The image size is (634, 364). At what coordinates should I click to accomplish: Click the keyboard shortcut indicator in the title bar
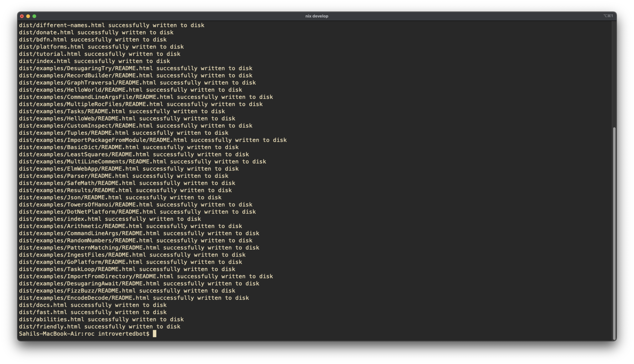pos(608,16)
